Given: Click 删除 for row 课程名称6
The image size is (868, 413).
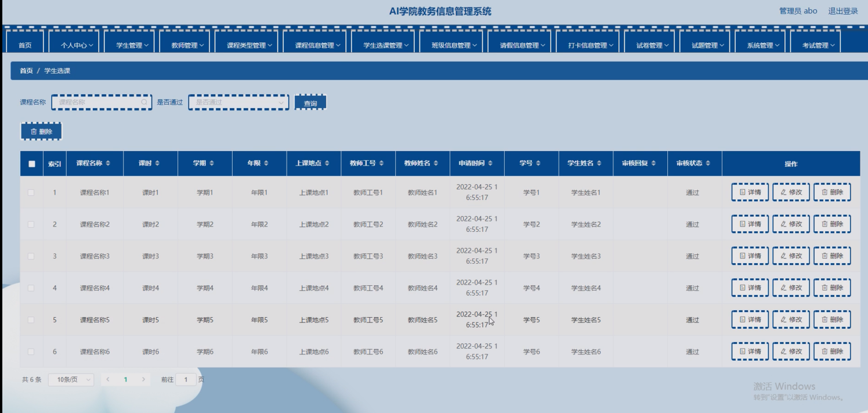Looking at the screenshot, I should (832, 351).
